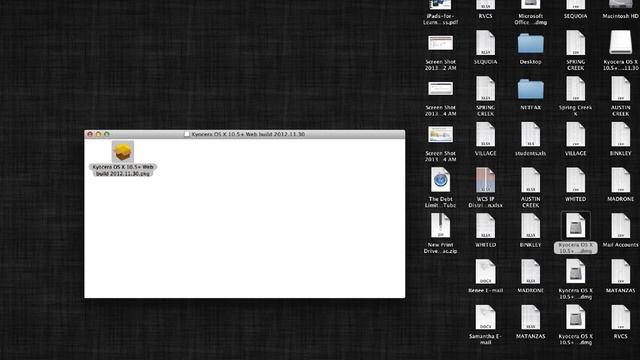
Task: Select the AUSTIN CREEK CSV file
Action: click(621, 89)
